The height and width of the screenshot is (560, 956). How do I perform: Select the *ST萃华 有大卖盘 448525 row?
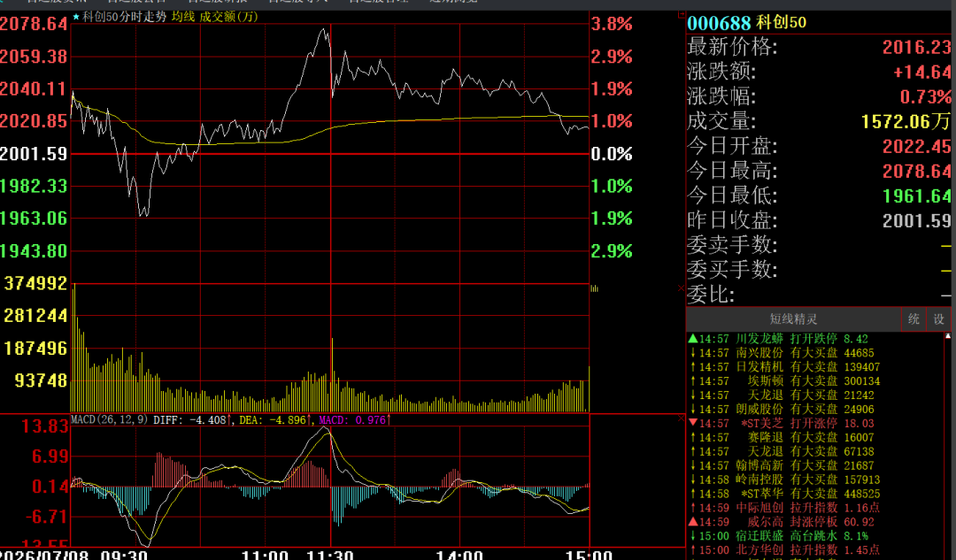(x=815, y=494)
